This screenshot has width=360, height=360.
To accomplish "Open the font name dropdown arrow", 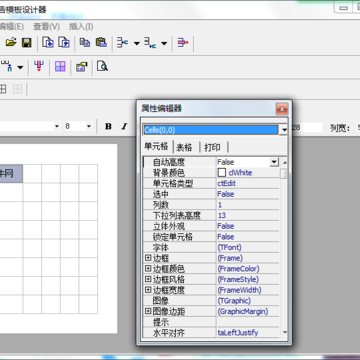I will [57, 126].
